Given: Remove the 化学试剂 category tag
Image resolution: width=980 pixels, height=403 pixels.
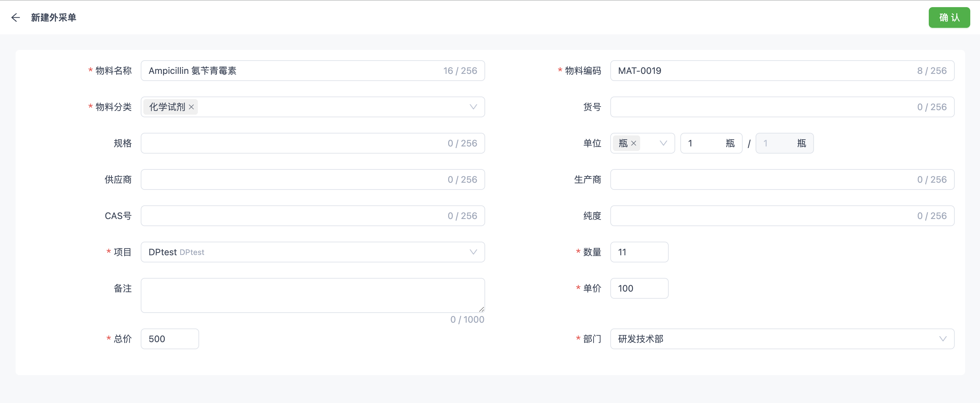Looking at the screenshot, I should click(x=191, y=107).
